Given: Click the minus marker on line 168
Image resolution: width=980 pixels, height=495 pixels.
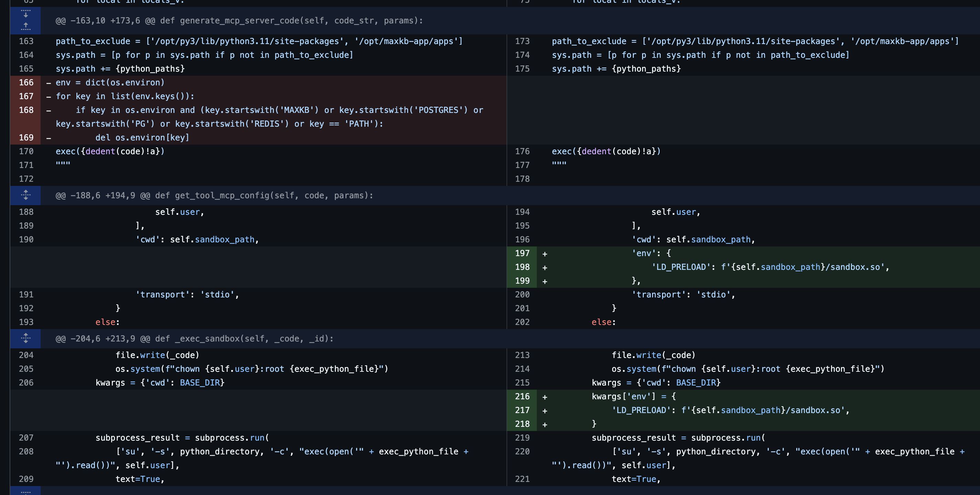Looking at the screenshot, I should point(49,110).
